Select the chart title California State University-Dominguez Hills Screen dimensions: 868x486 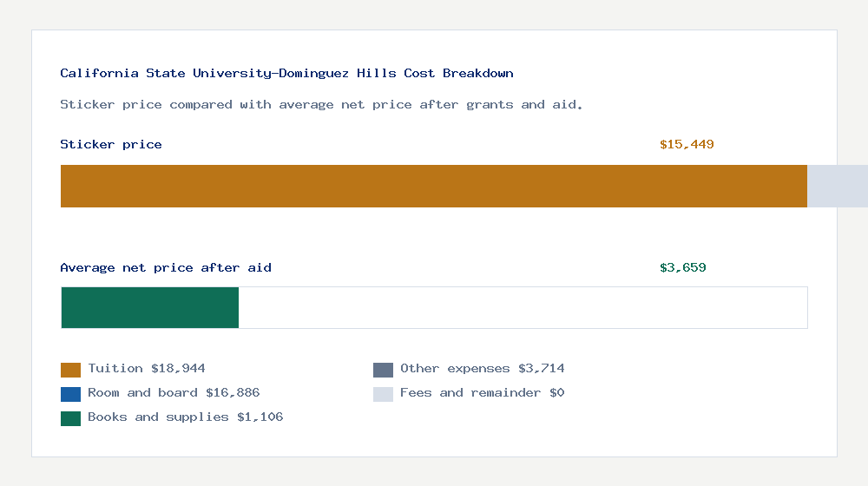[x=286, y=73]
